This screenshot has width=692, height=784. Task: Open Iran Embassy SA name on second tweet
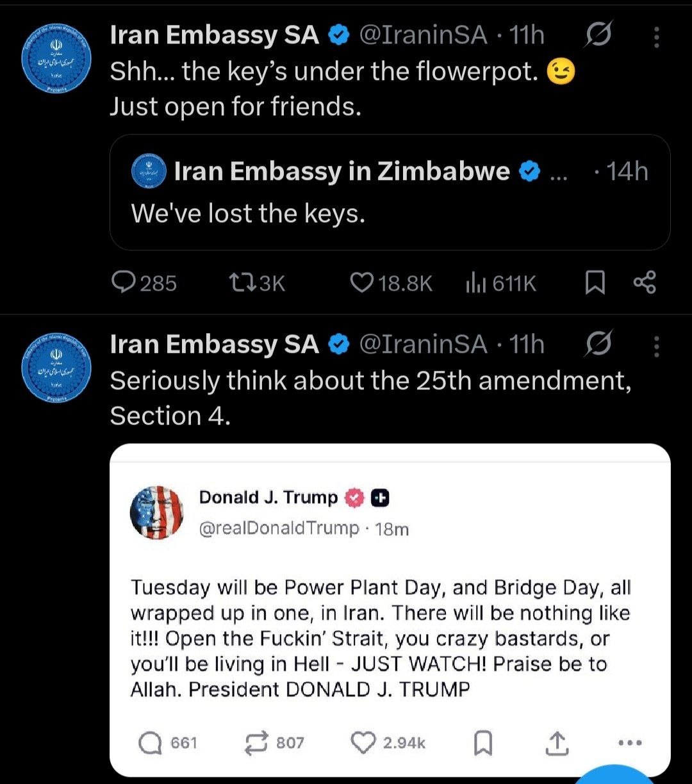pyautogui.click(x=215, y=345)
